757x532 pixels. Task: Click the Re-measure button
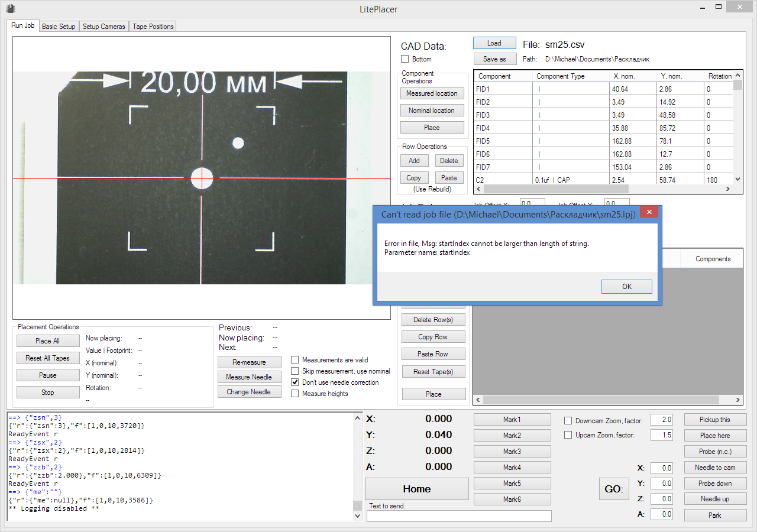click(250, 362)
